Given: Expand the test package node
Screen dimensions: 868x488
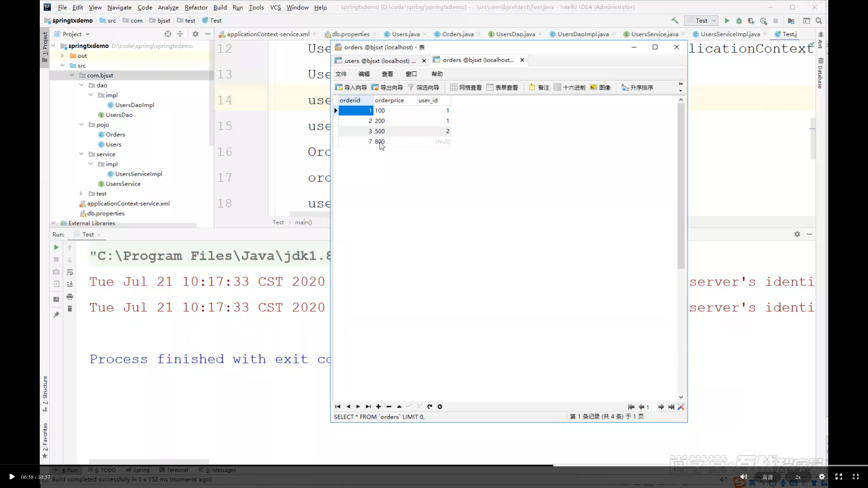Looking at the screenshot, I should [x=81, y=193].
